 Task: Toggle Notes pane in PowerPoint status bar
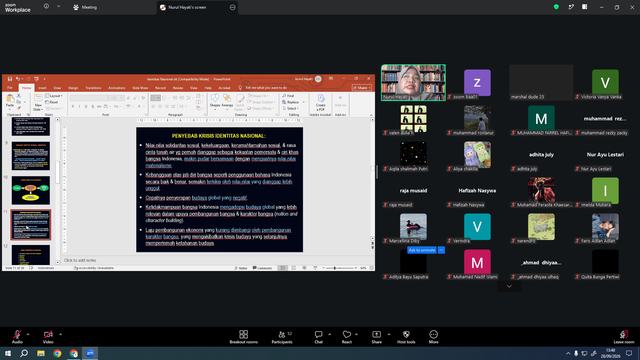pyautogui.click(x=241, y=268)
